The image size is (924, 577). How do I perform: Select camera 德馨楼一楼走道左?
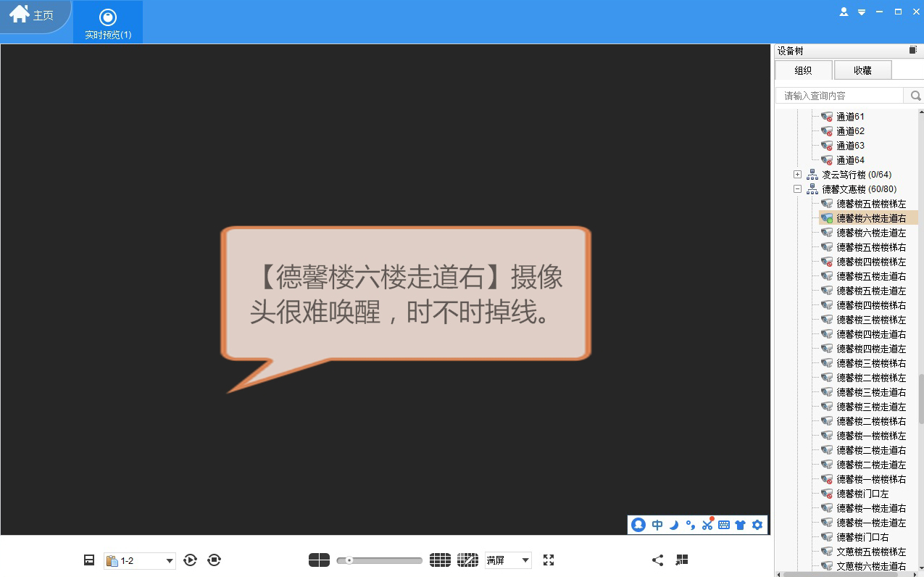pyautogui.click(x=871, y=523)
